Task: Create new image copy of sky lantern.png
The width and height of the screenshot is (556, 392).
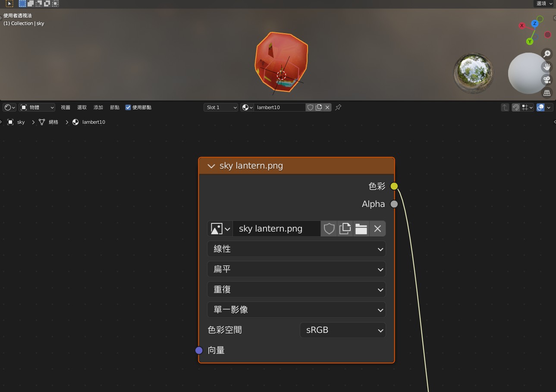Action: [x=345, y=229]
